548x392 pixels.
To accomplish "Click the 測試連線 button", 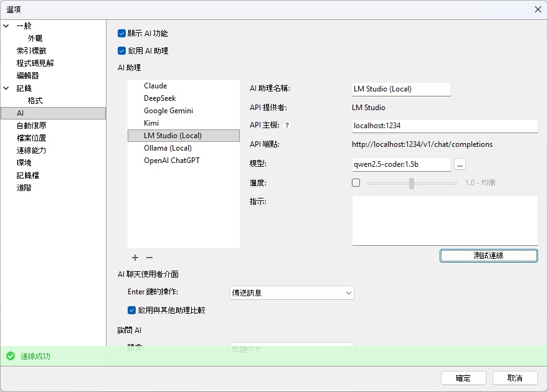I will (x=489, y=256).
